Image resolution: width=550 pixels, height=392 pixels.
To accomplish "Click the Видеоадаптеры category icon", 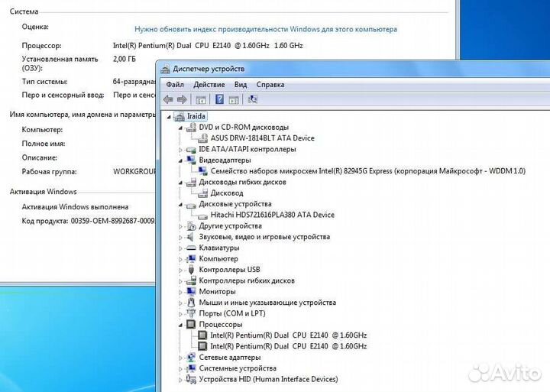I will coord(191,160).
